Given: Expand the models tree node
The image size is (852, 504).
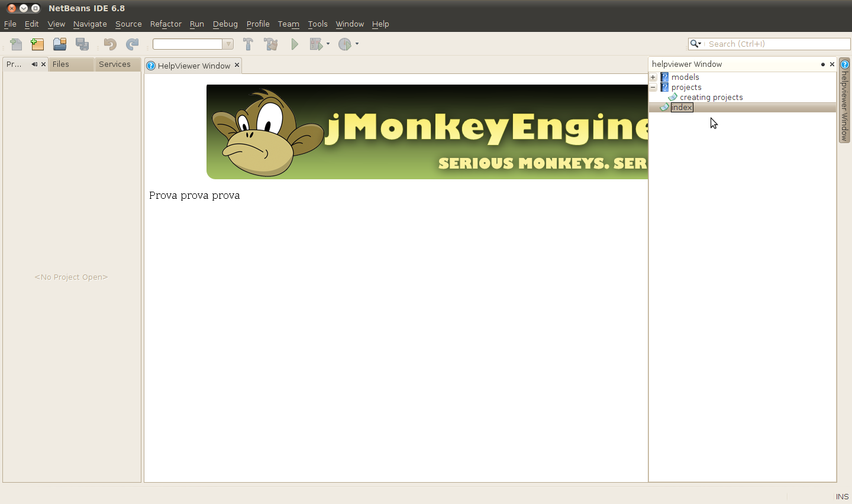Looking at the screenshot, I should 653,77.
